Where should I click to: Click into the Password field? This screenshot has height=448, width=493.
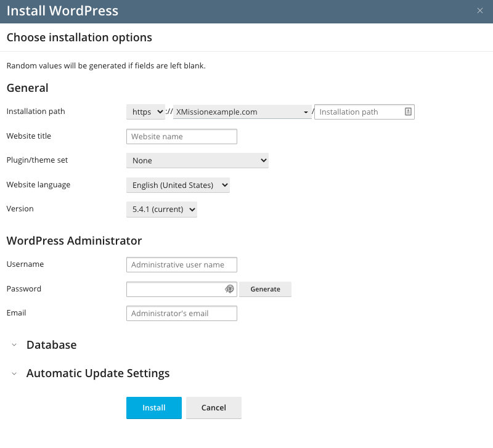[174, 289]
